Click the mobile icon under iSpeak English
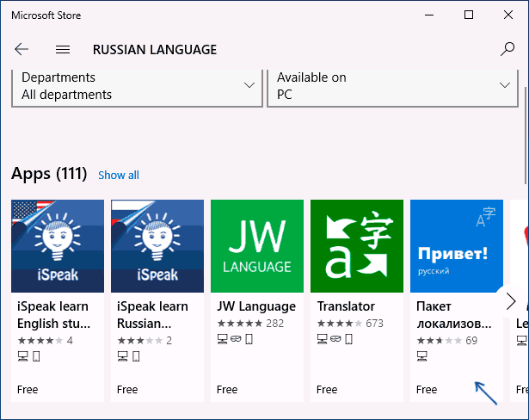The height and width of the screenshot is (420, 529). [x=36, y=356]
